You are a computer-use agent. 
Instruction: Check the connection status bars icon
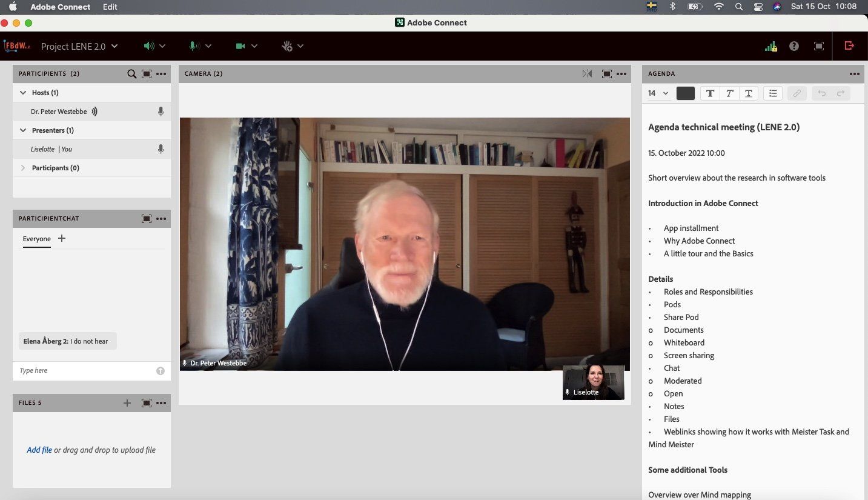click(x=771, y=46)
